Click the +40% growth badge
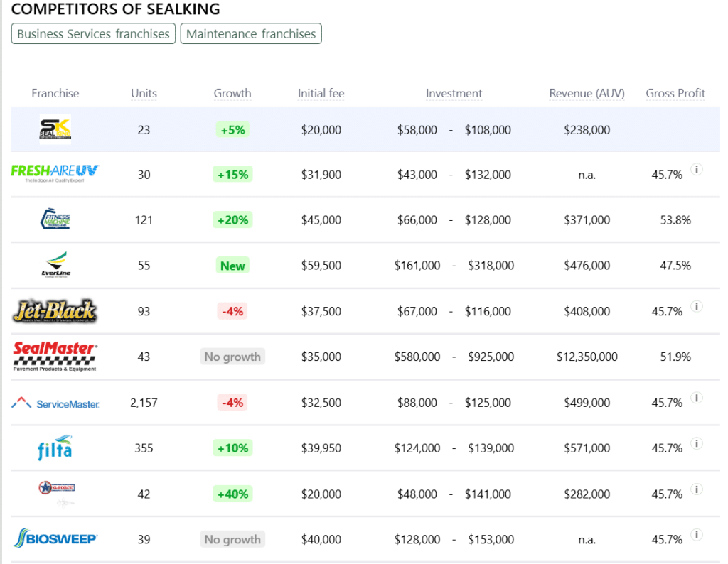 (x=232, y=494)
